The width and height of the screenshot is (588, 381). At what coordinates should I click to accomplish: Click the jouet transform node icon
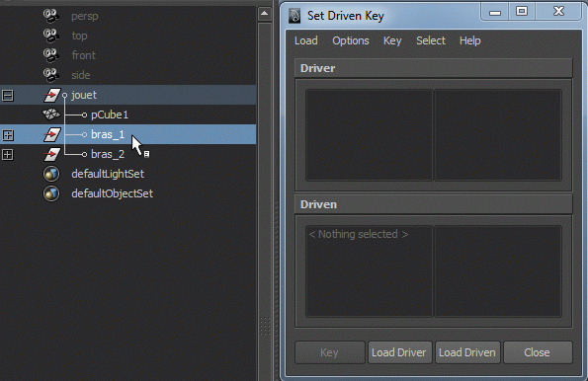click(51, 95)
